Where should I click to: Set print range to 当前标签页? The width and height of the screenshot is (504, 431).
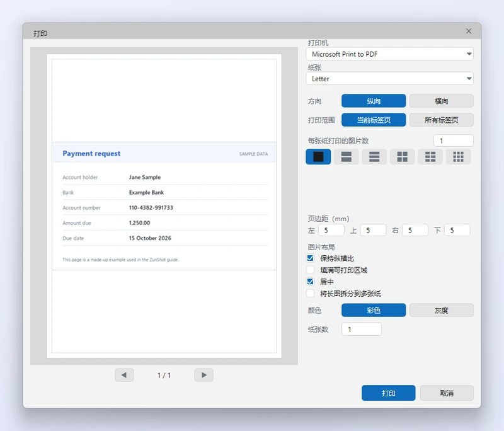click(374, 120)
